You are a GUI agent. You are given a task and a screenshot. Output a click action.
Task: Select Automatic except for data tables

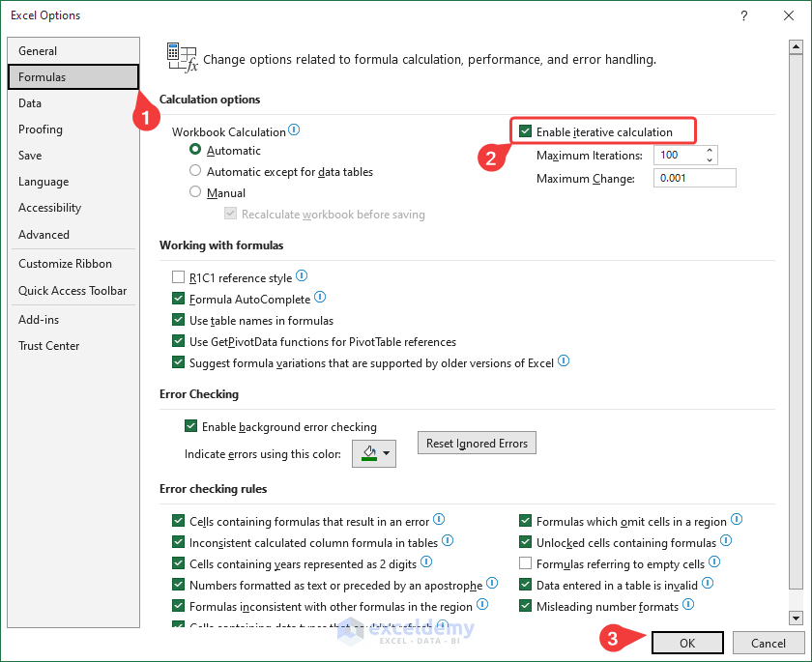pyautogui.click(x=195, y=170)
